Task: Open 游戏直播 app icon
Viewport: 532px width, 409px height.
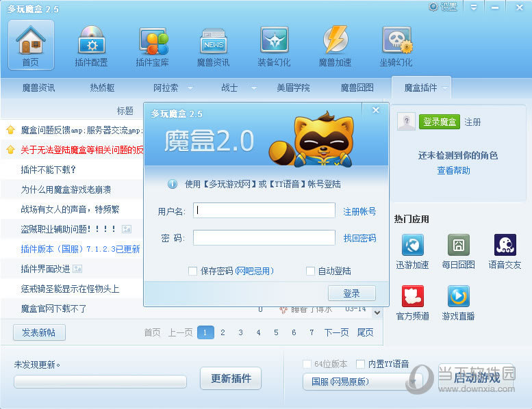Action: 458,296
